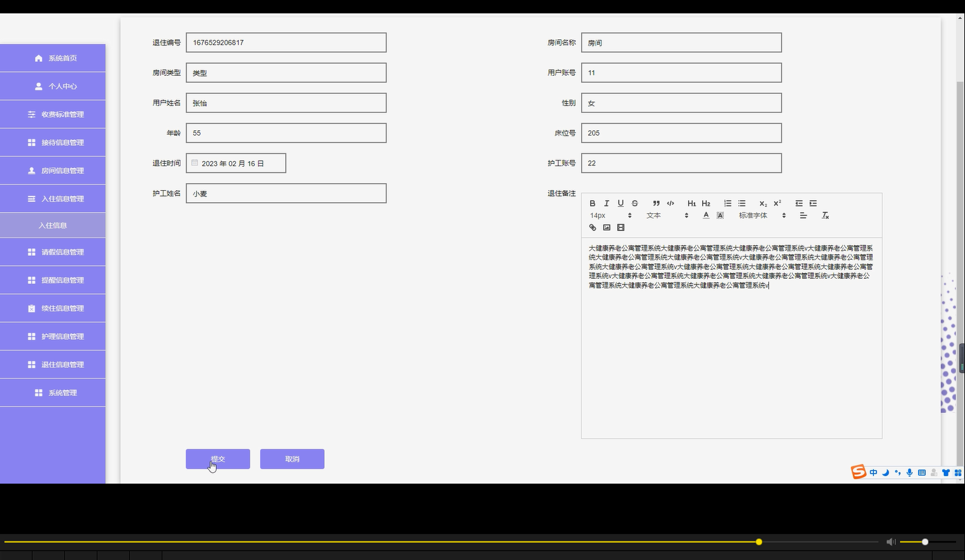Screen dimensions: 965x560
Task: Click the 用户姓名 field containing 张怡
Action: [286, 102]
